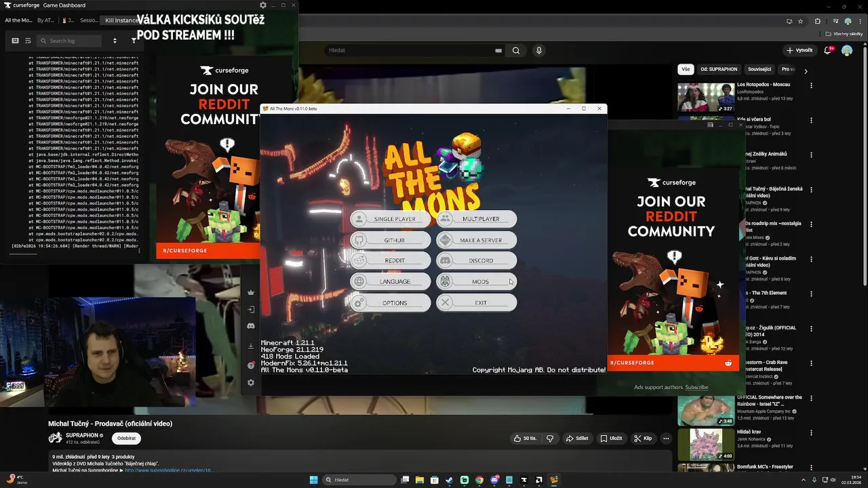Open more actions ellipsis beside Klip
Screen dimensions: 868x488
[x=666, y=439]
